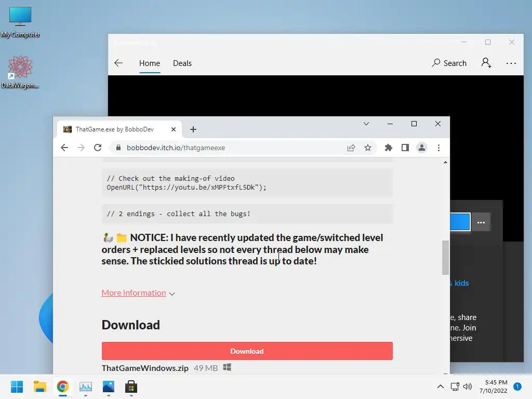Open Chrome three-dot menu
Viewport: 532px width, 399px height.
438,148
